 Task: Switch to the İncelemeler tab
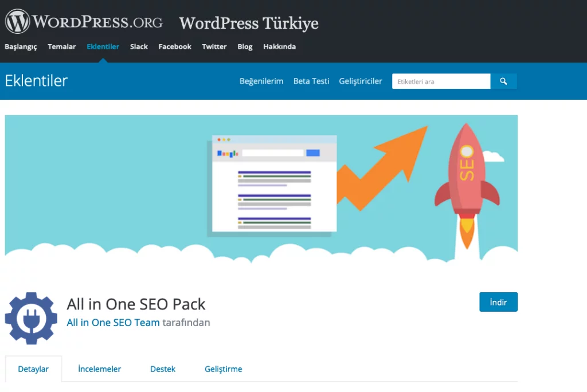point(99,369)
